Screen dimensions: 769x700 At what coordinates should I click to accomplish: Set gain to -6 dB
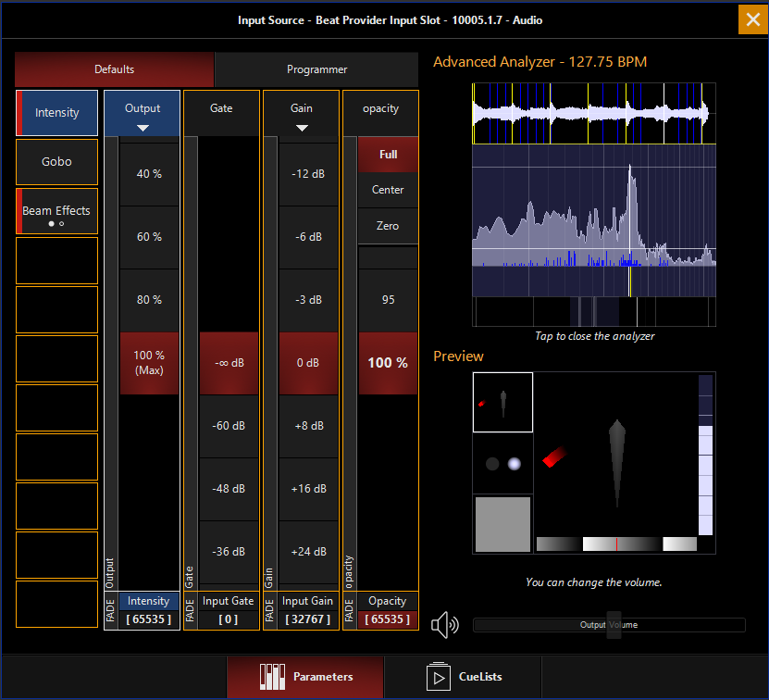(x=308, y=237)
